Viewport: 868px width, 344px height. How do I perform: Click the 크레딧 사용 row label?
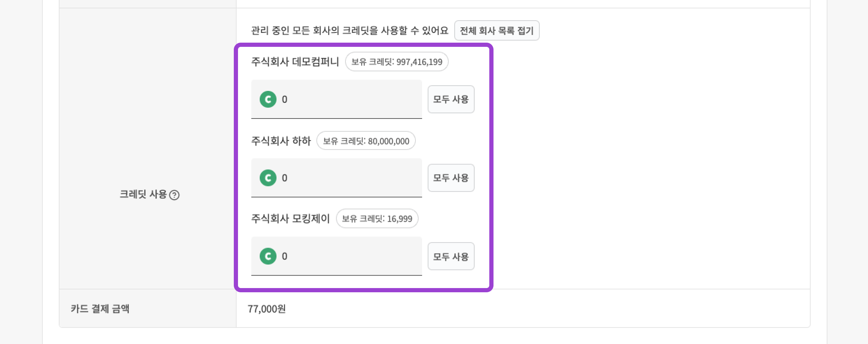pos(143,194)
